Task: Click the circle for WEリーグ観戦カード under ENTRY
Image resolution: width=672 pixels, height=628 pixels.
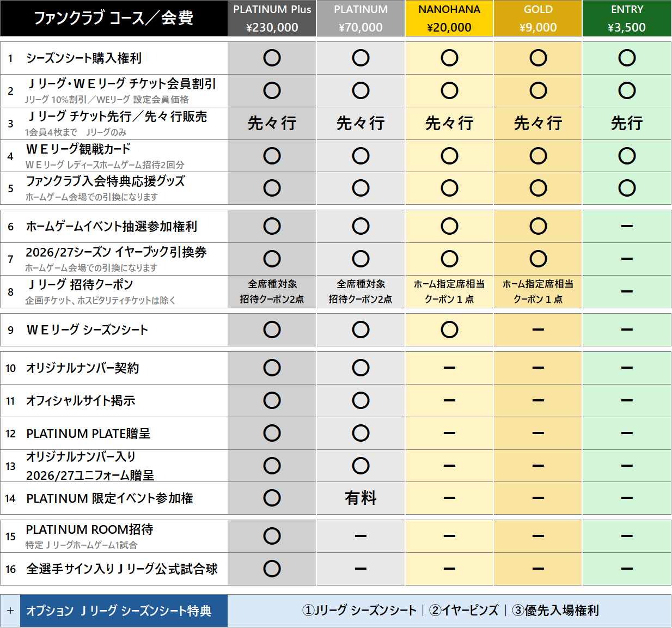Action: (x=627, y=156)
